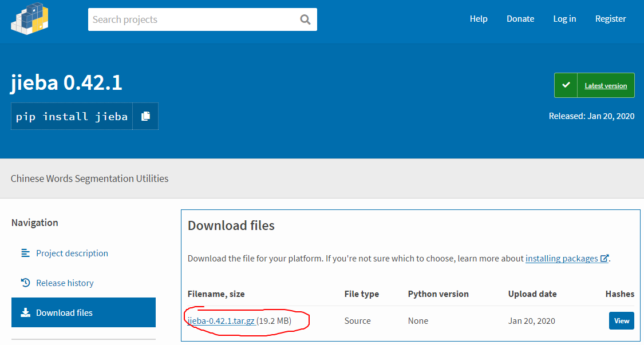Click the File type column header

(361, 294)
